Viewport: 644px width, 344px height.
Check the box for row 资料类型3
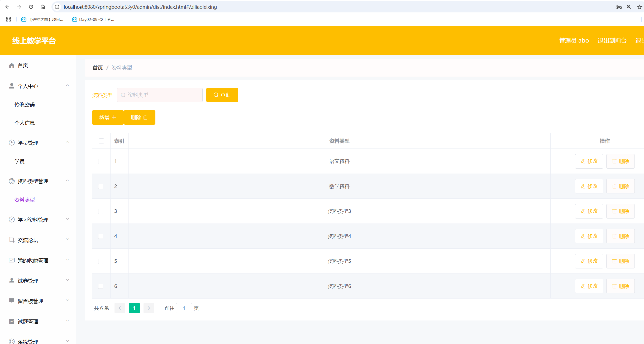tap(101, 211)
